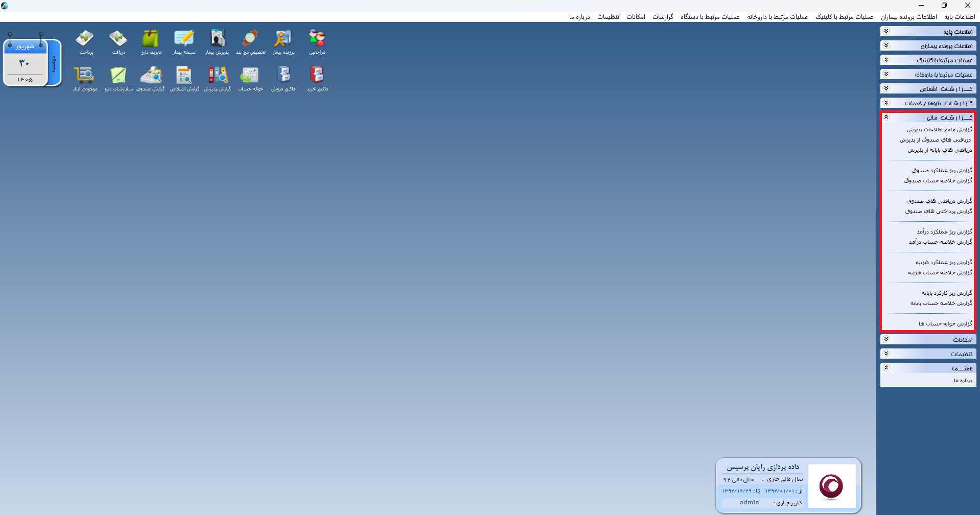The image size is (980, 515).
Task: Open the پرونده بیمار patient file icon
Action: coord(284,41)
